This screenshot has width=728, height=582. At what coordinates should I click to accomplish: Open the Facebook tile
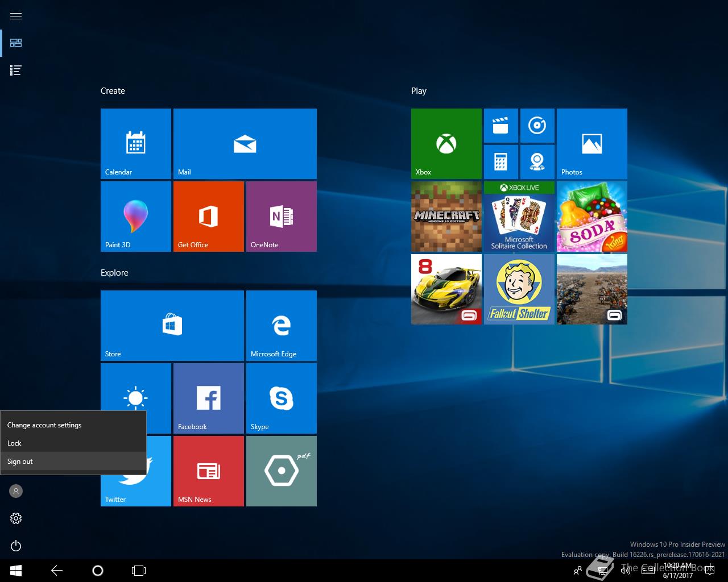point(209,398)
